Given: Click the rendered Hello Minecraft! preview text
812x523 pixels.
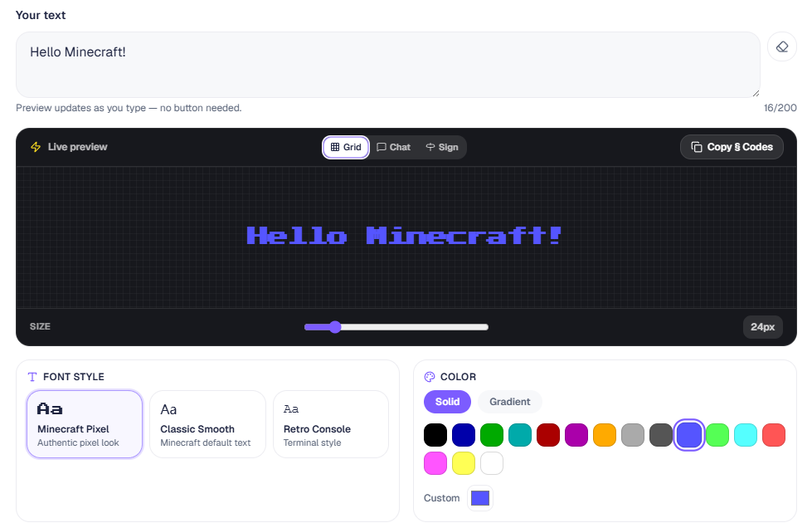Looking at the screenshot, I should (404, 235).
